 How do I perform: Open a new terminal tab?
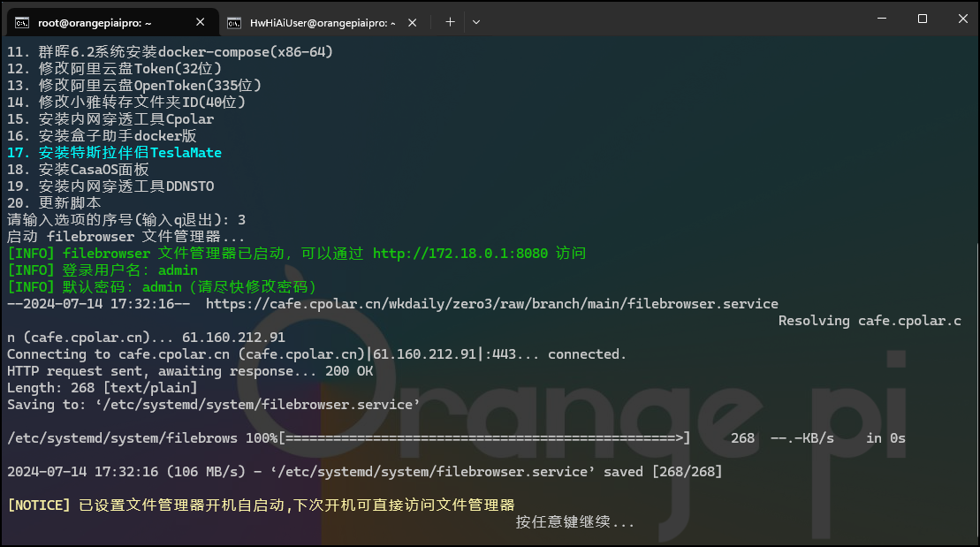coord(450,22)
